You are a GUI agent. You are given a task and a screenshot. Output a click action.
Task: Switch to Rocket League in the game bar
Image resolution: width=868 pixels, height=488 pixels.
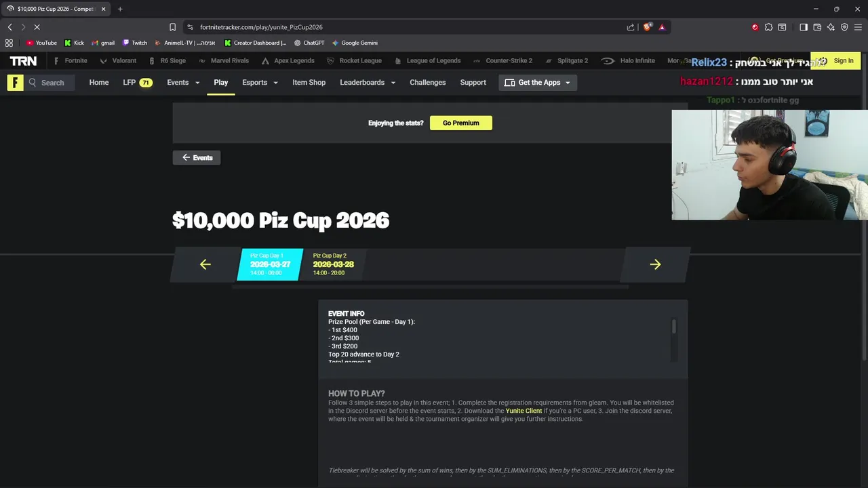[354, 60]
